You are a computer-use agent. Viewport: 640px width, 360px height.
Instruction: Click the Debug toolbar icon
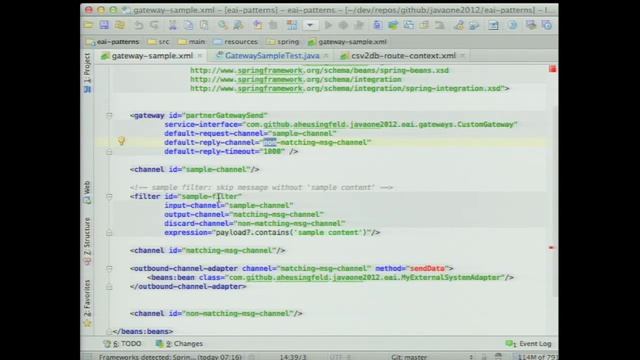click(x=343, y=25)
